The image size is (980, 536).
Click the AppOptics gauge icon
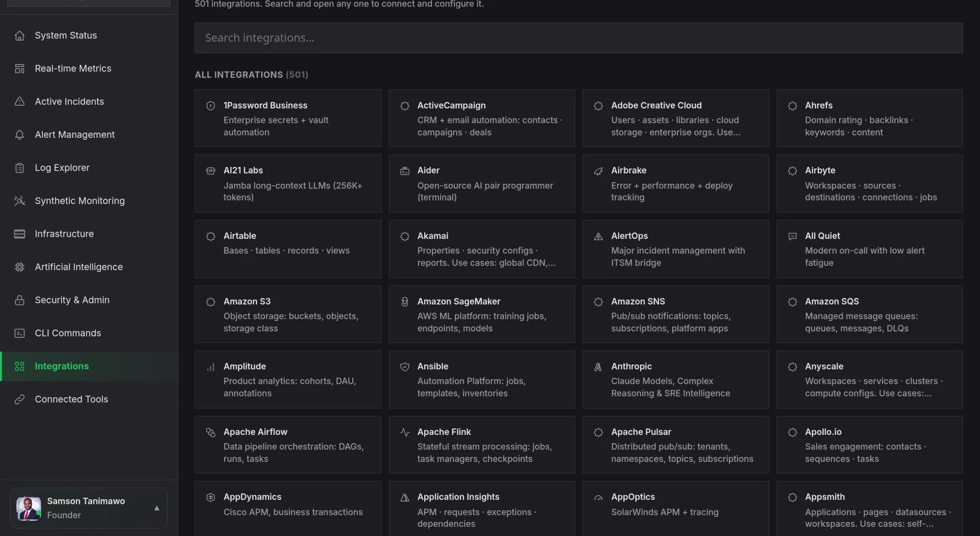tap(598, 497)
